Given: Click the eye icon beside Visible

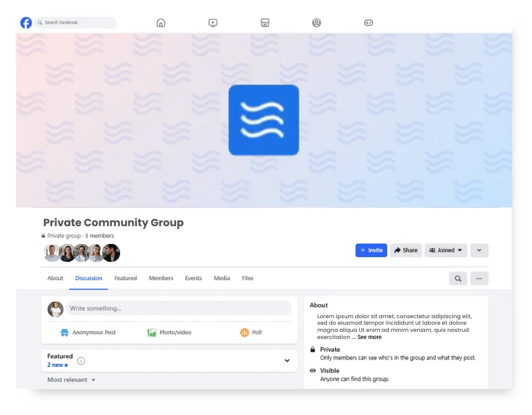Looking at the screenshot, I should pos(313,370).
